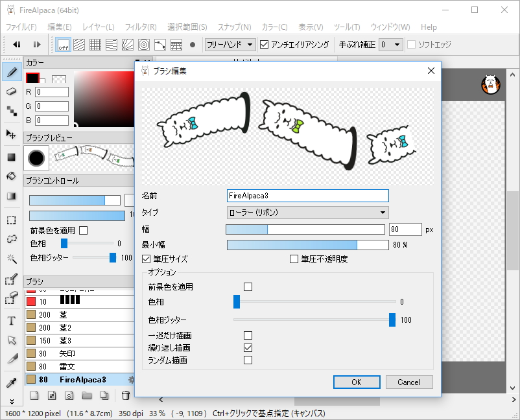Enable concentric circle snap
Viewport: 520px width, 420px height.
point(143,45)
